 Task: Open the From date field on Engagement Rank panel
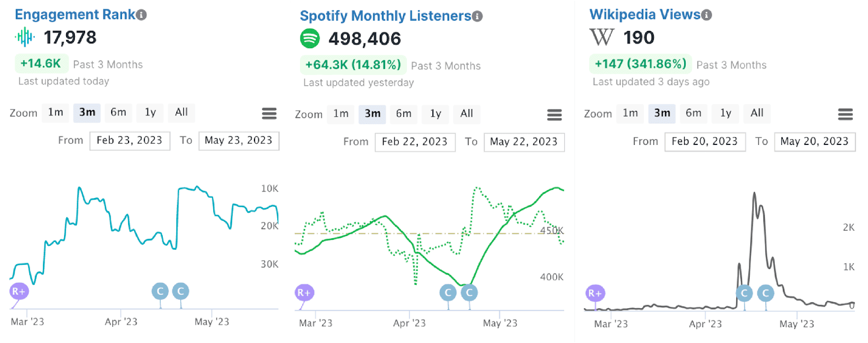click(x=129, y=140)
